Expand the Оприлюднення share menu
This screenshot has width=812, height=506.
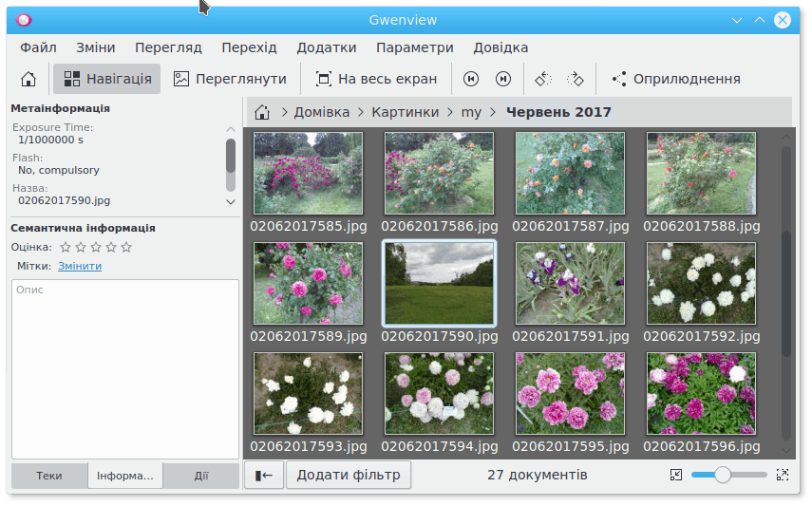pos(675,79)
